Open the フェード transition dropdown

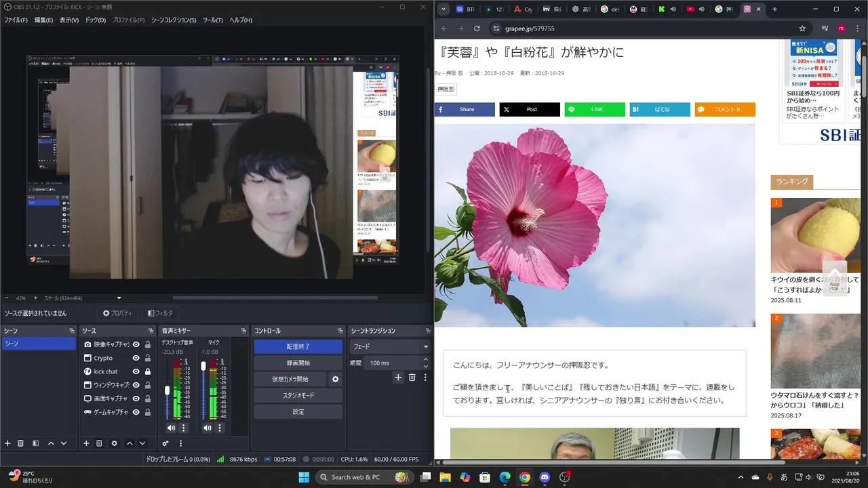click(389, 346)
